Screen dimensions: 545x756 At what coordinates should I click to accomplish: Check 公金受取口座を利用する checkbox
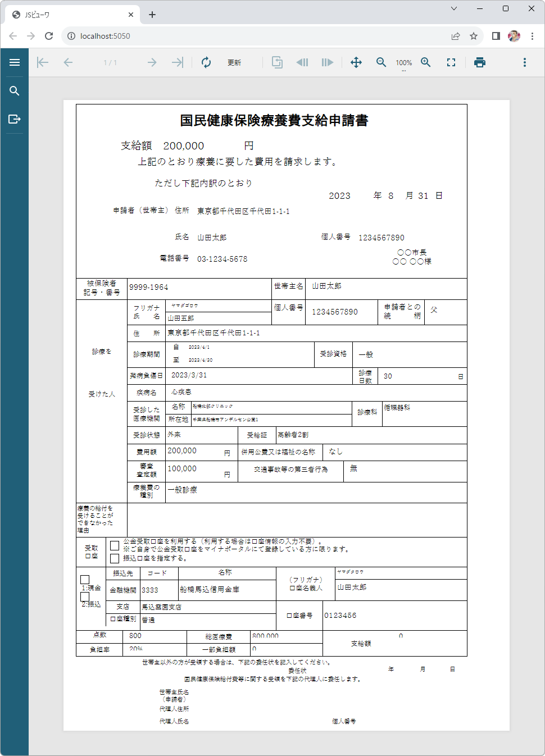115,545
